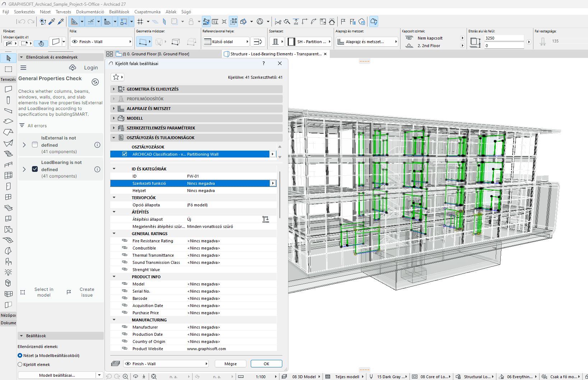This screenshot has width=588, height=380.
Task: Select the Marquee tool in toolbox
Action: pyautogui.click(x=9, y=69)
